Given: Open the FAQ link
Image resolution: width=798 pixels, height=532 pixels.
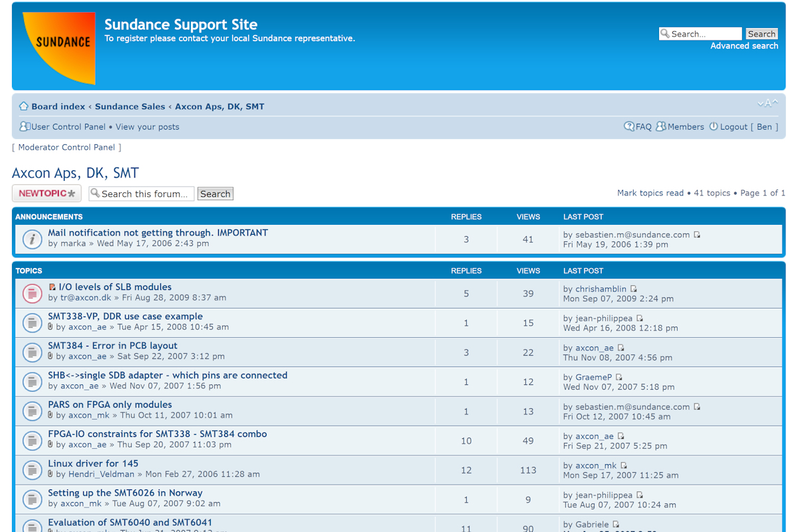Looking at the screenshot, I should 644,127.
